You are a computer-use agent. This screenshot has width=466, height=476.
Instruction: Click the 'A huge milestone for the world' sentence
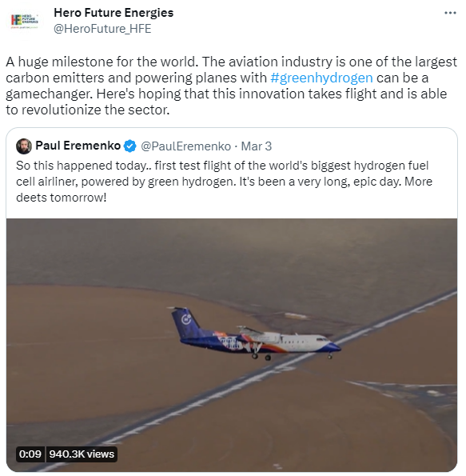point(102,62)
